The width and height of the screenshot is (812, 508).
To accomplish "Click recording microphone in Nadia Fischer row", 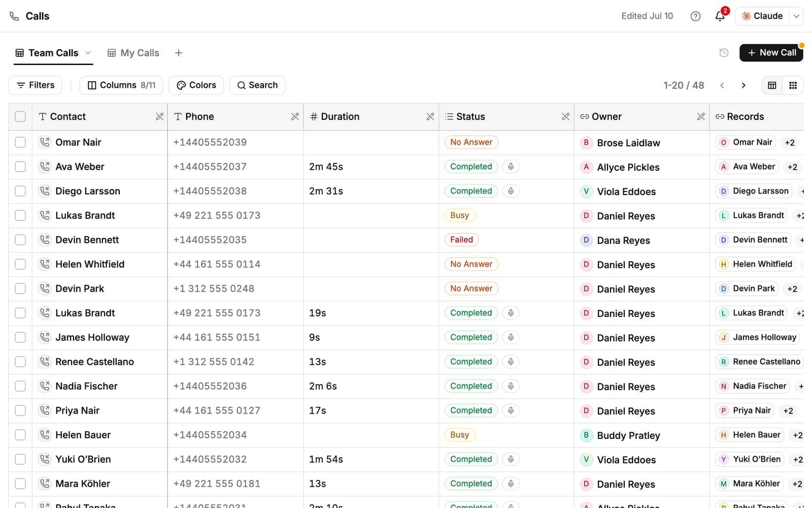I will tap(511, 386).
